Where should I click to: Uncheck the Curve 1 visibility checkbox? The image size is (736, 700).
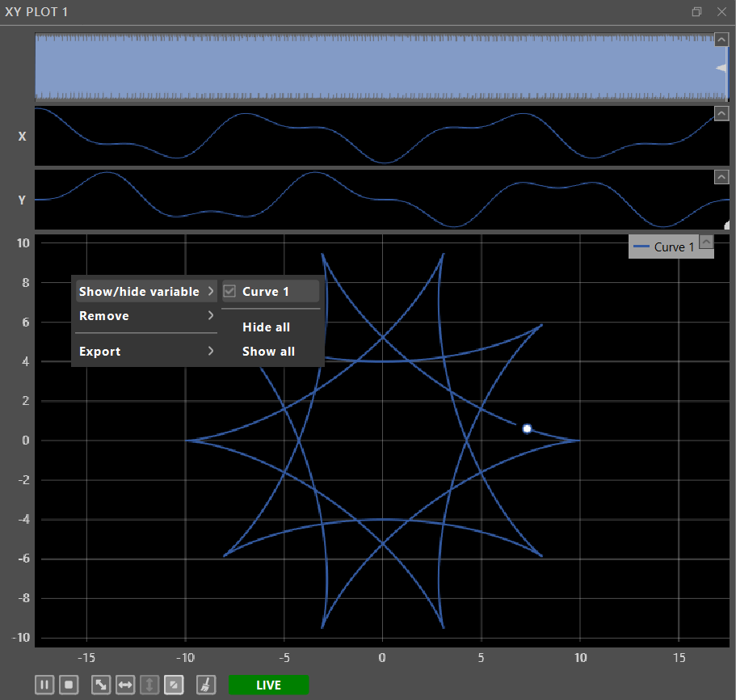pos(229,291)
